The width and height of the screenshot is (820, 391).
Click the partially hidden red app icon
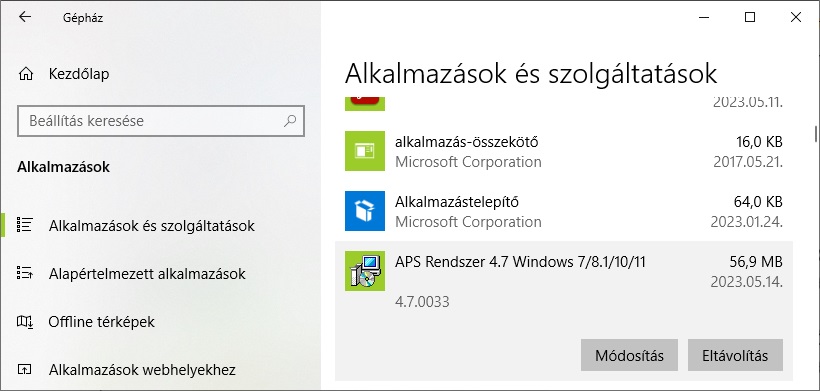365,104
